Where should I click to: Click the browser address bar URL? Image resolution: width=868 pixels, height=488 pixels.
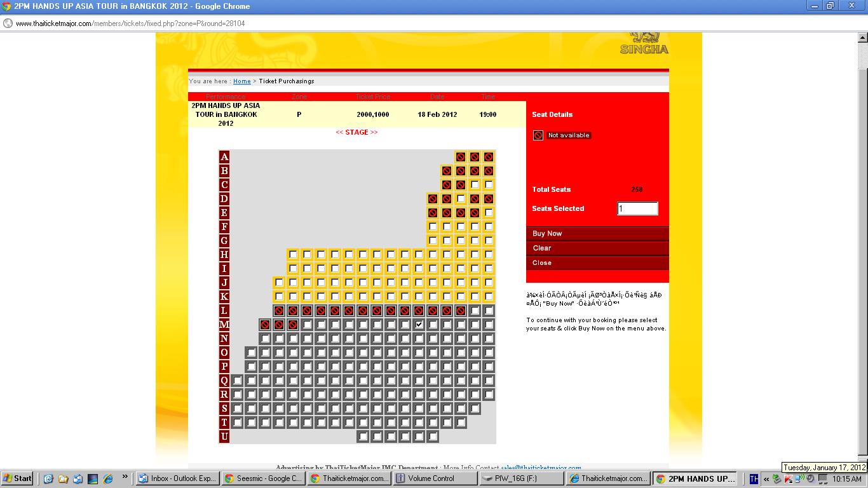[130, 24]
